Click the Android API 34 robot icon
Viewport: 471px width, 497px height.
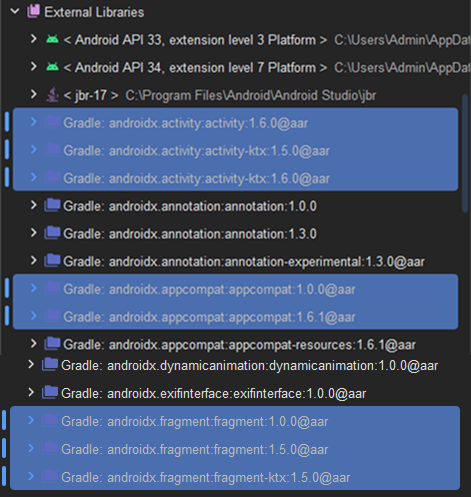click(x=52, y=67)
